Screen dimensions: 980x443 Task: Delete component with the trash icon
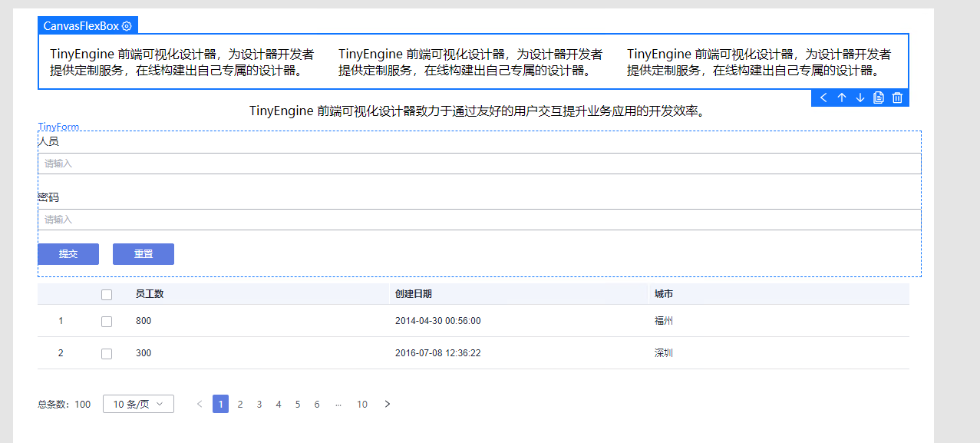(x=897, y=98)
